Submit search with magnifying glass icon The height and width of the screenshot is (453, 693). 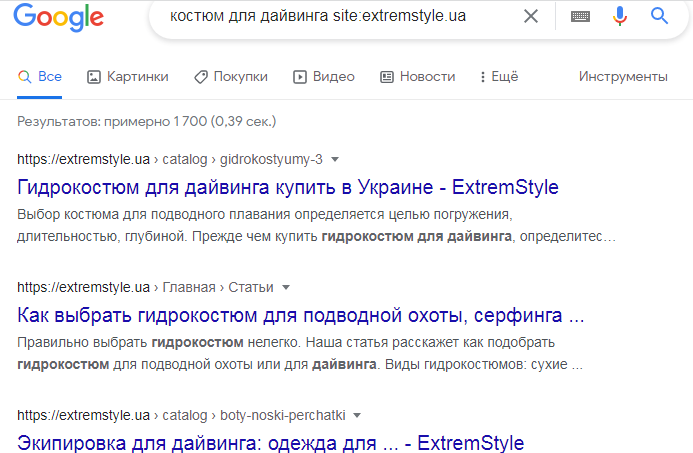[x=659, y=16]
